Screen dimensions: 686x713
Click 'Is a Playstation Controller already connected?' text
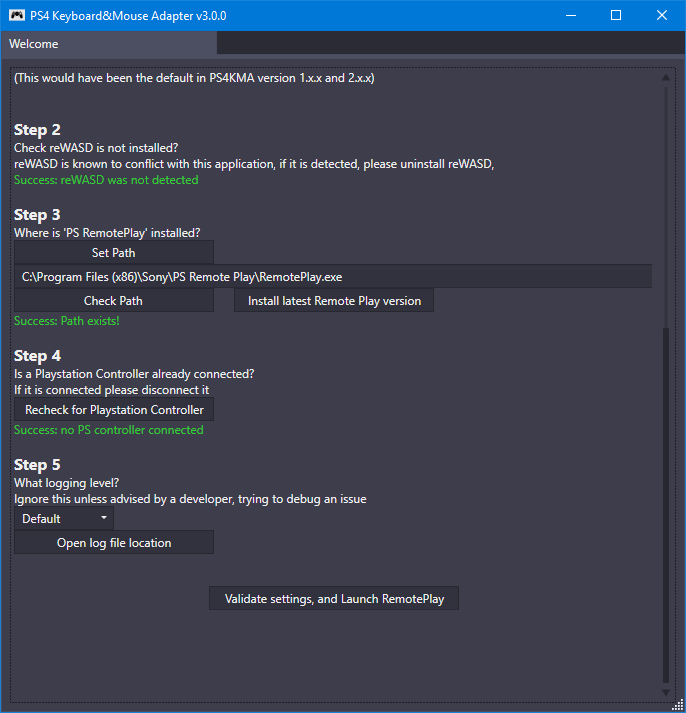(x=134, y=374)
